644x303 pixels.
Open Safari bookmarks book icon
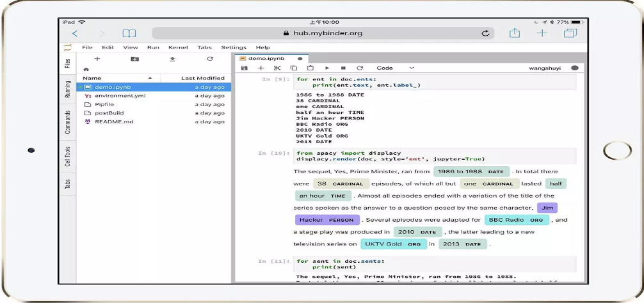(129, 34)
